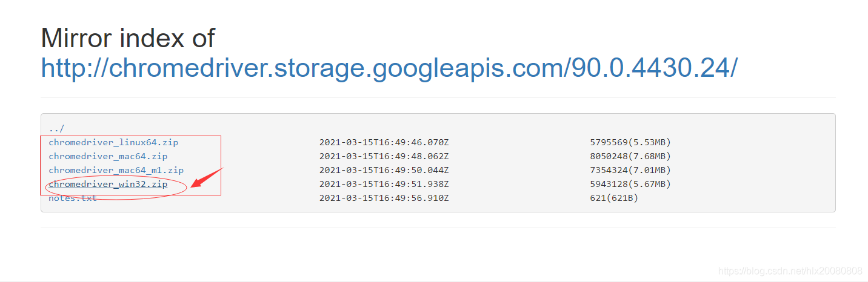The image size is (868, 282).
Task: Click the mac64 timestamp 16:49:48.062Z
Action: point(384,156)
